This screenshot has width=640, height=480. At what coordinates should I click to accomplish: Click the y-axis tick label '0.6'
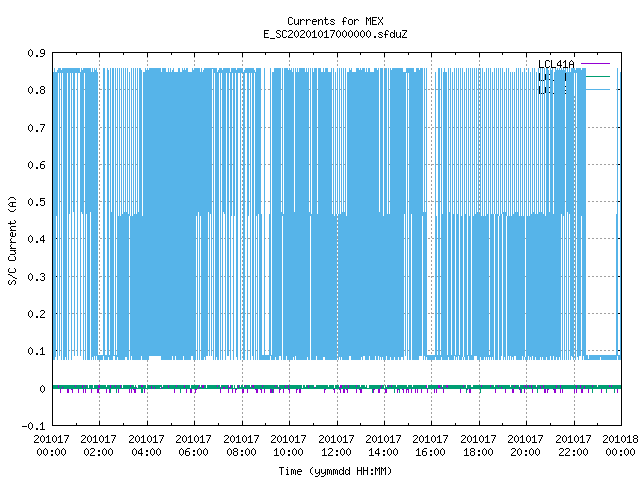36,165
